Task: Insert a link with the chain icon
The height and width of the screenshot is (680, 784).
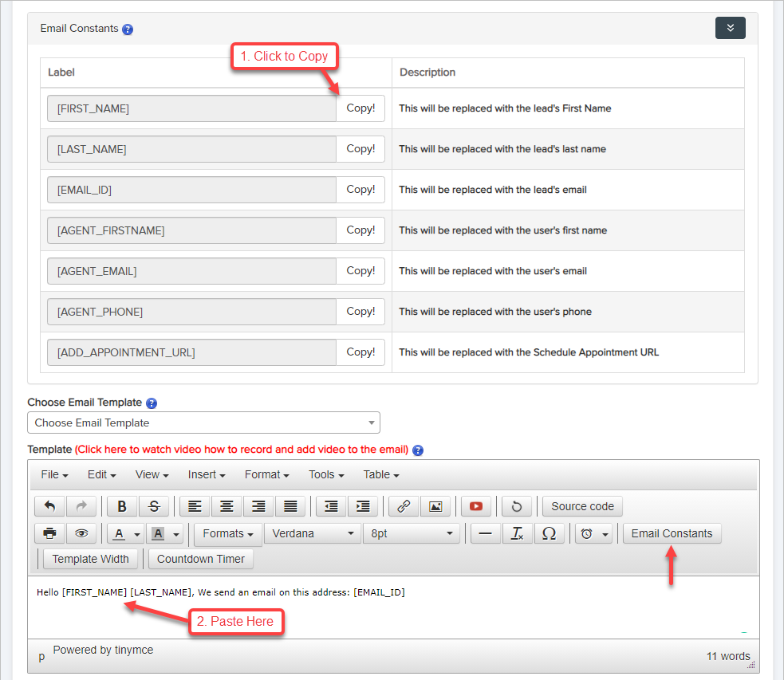Action: (x=404, y=506)
